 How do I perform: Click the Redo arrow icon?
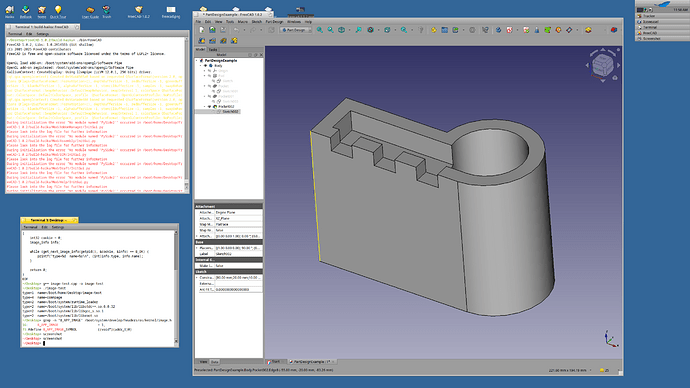(253, 30)
